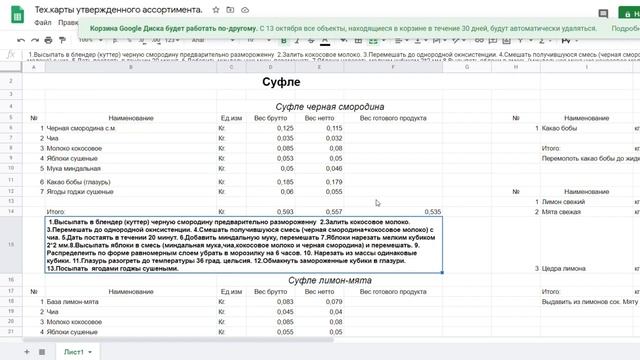Viewport: 640px width, 360px height.
Task: Click the create filter icon
Action: click(x=520, y=40)
